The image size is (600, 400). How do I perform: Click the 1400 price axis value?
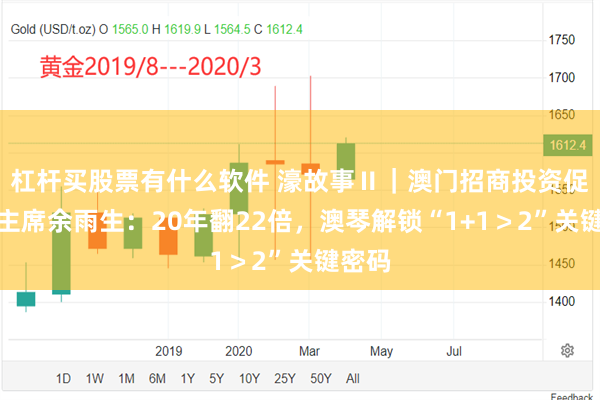tap(562, 302)
